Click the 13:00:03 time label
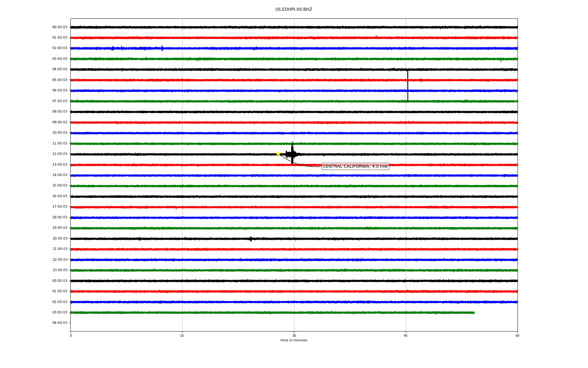Image resolution: width=588 pixels, height=368 pixels. (x=60, y=165)
